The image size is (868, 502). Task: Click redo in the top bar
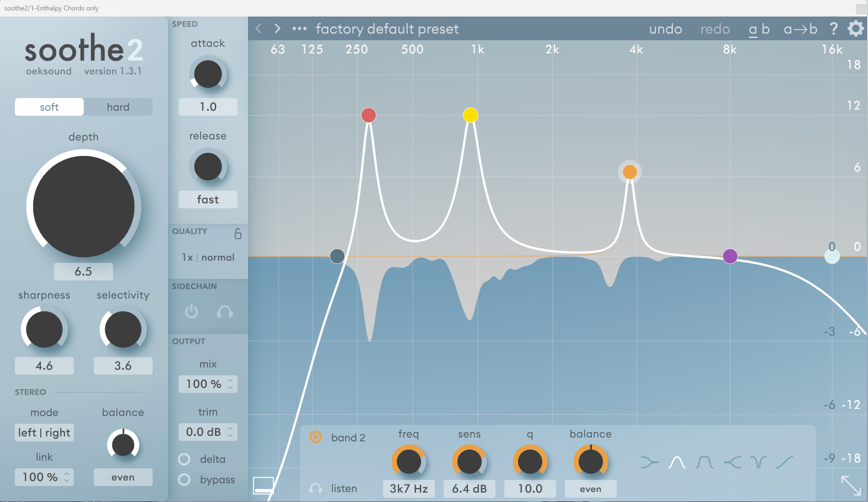pos(715,29)
